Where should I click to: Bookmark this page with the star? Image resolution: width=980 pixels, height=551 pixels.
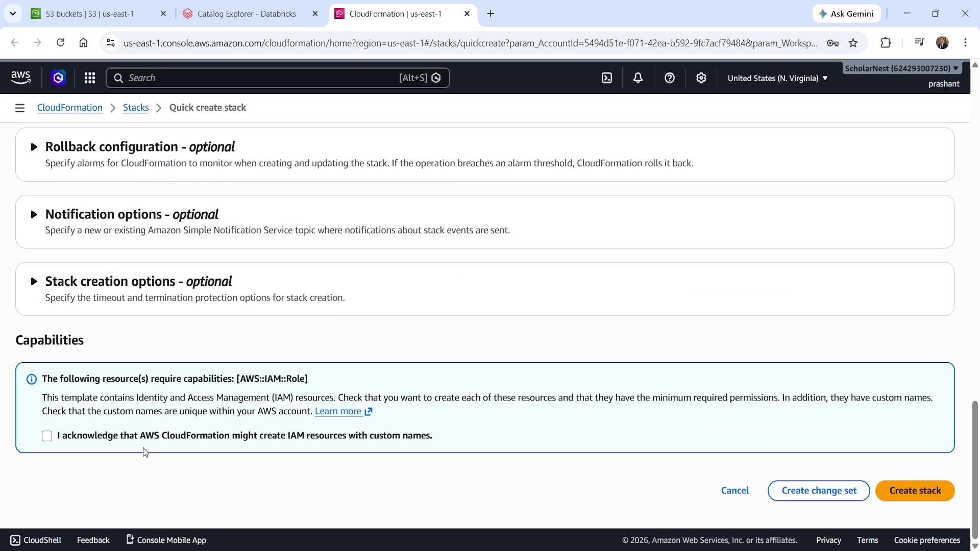pyautogui.click(x=853, y=43)
